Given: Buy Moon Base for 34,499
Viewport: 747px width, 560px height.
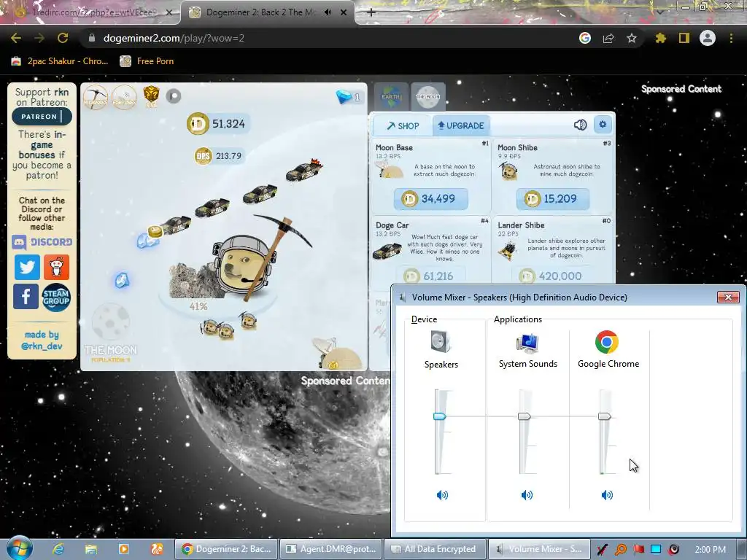Looking at the screenshot, I should 430,198.
